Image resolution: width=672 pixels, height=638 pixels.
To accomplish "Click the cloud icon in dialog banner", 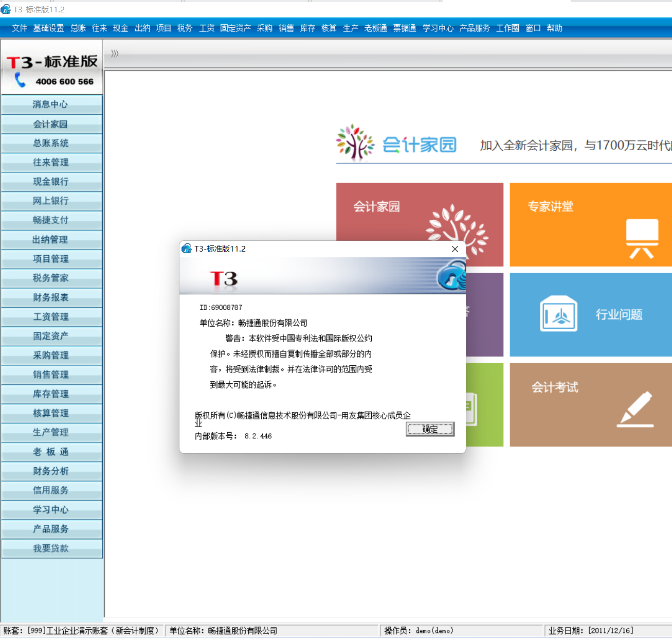I will click(x=451, y=276).
